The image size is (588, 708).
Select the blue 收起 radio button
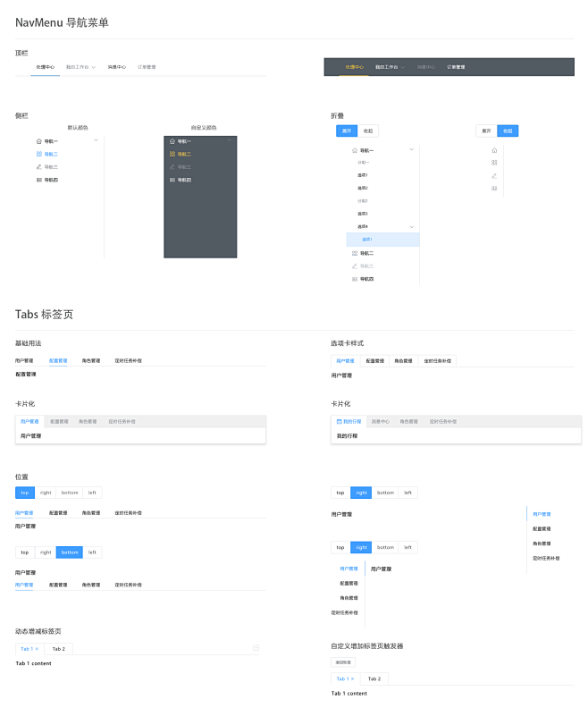pyautogui.click(x=508, y=131)
